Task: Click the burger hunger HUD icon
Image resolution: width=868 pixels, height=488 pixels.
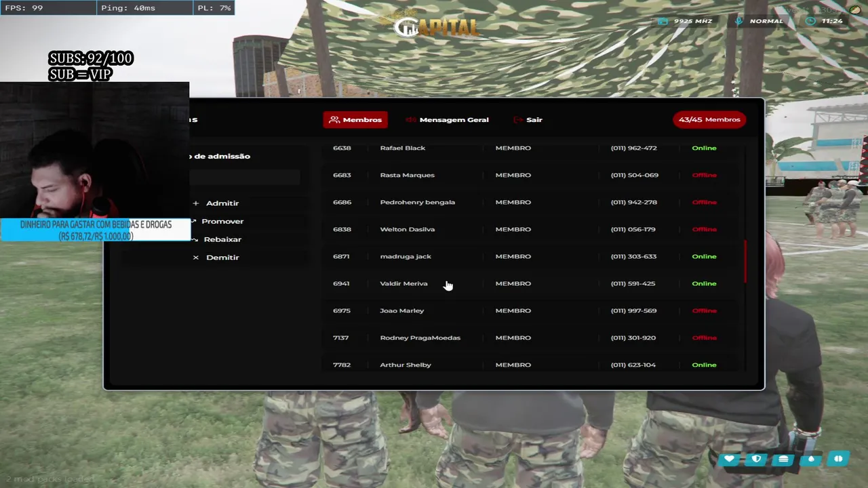Action: click(784, 459)
